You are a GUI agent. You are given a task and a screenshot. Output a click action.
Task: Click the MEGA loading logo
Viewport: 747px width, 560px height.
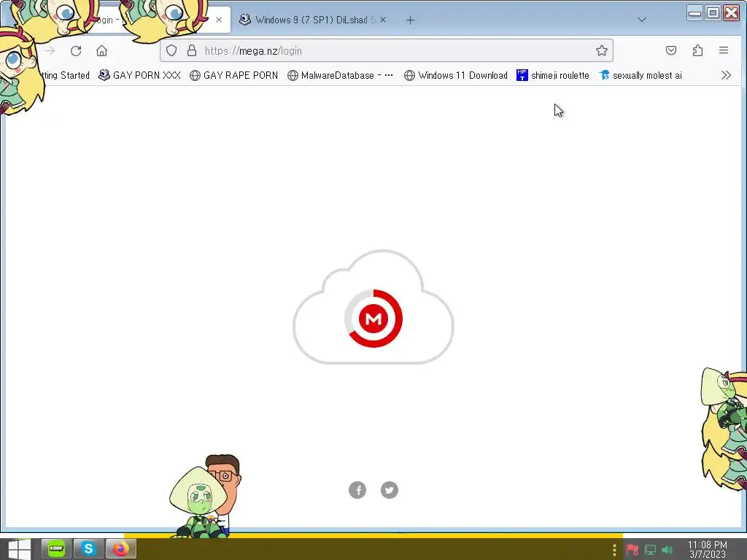click(x=373, y=318)
